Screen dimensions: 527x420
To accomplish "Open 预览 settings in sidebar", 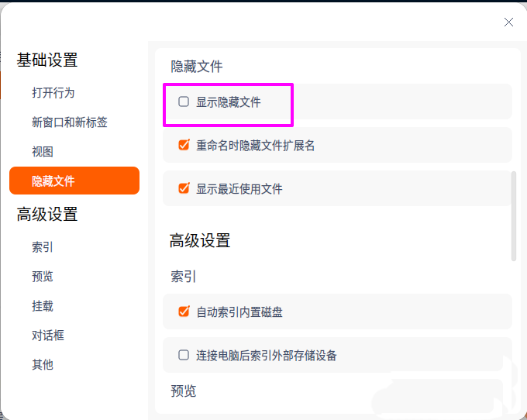I will pos(43,277).
